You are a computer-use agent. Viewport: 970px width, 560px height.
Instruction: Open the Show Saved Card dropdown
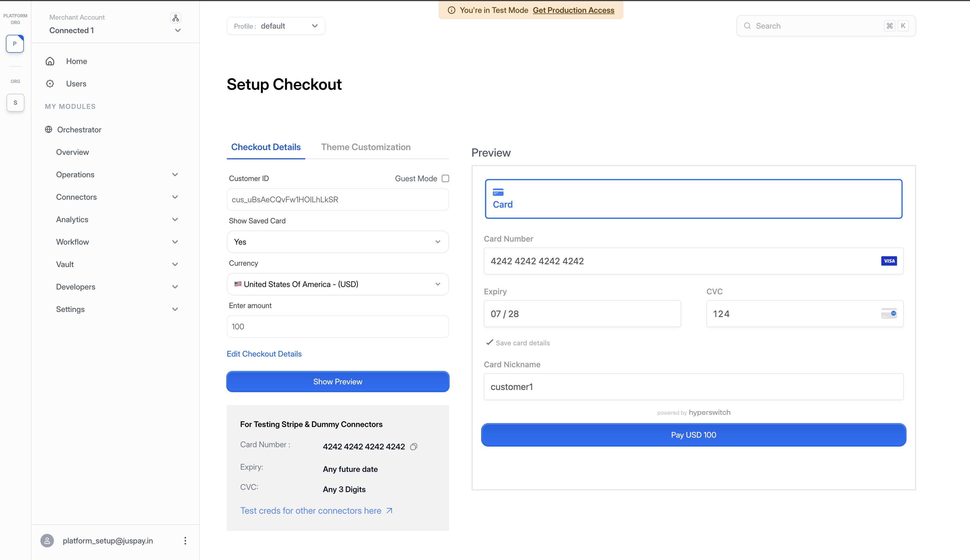[337, 242]
